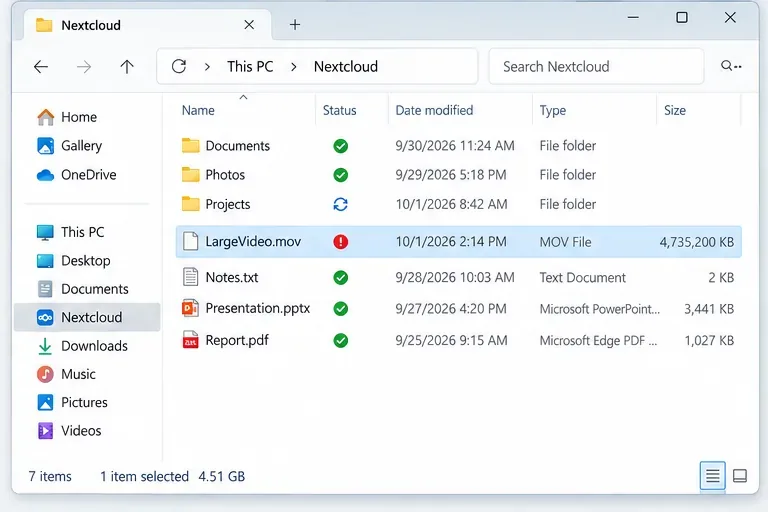
Task: Click 4,735,200 KB size value
Action: [696, 242]
